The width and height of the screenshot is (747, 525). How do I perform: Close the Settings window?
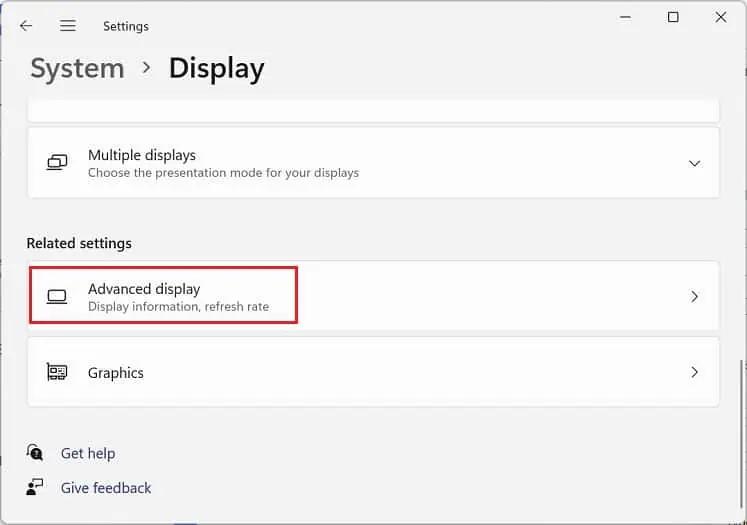(x=721, y=18)
